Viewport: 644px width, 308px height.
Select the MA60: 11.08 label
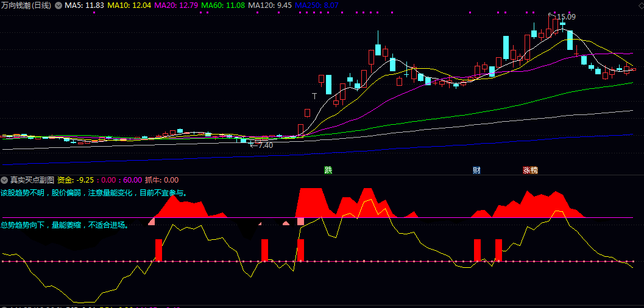point(224,5)
